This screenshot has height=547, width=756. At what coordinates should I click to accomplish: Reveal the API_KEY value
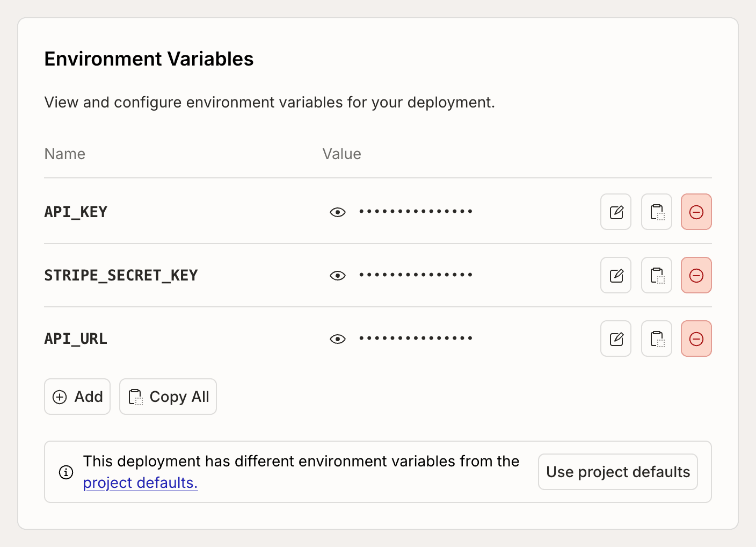pos(338,212)
